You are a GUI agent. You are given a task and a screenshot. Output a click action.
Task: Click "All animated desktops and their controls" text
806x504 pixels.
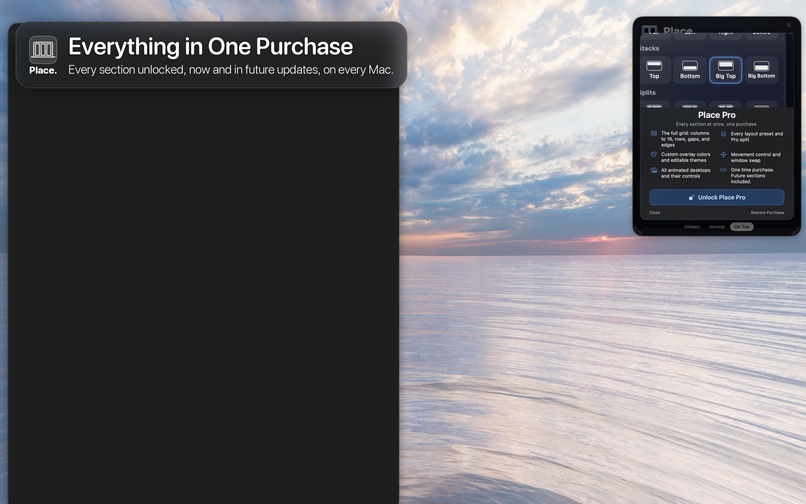(x=686, y=173)
